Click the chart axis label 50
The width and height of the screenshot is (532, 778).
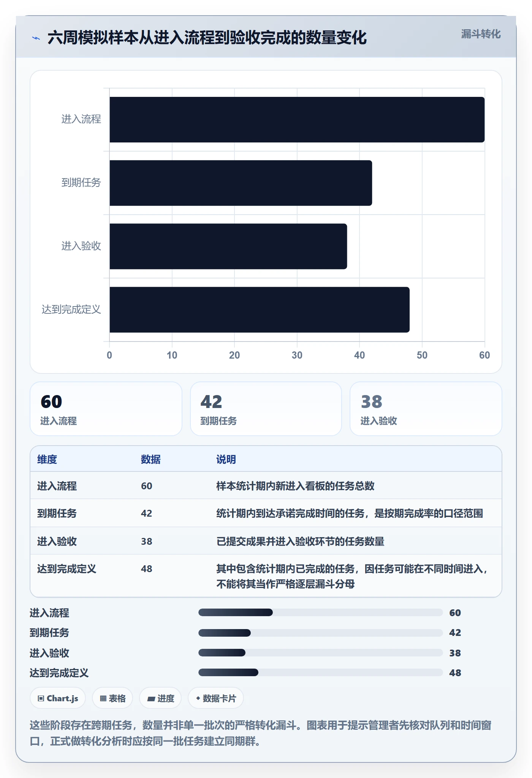pyautogui.click(x=422, y=355)
